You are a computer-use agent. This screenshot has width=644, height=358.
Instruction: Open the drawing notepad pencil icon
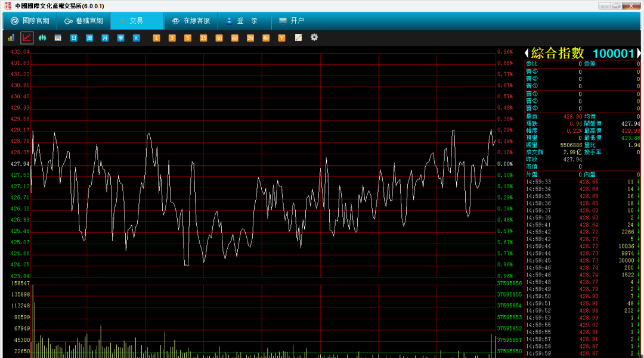tap(298, 38)
